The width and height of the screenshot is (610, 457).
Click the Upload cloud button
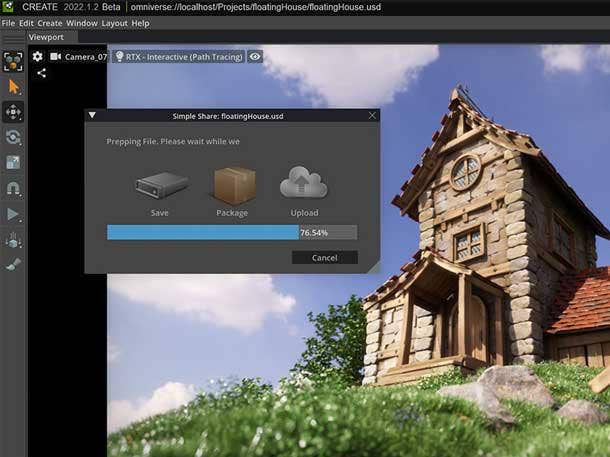pos(304,191)
